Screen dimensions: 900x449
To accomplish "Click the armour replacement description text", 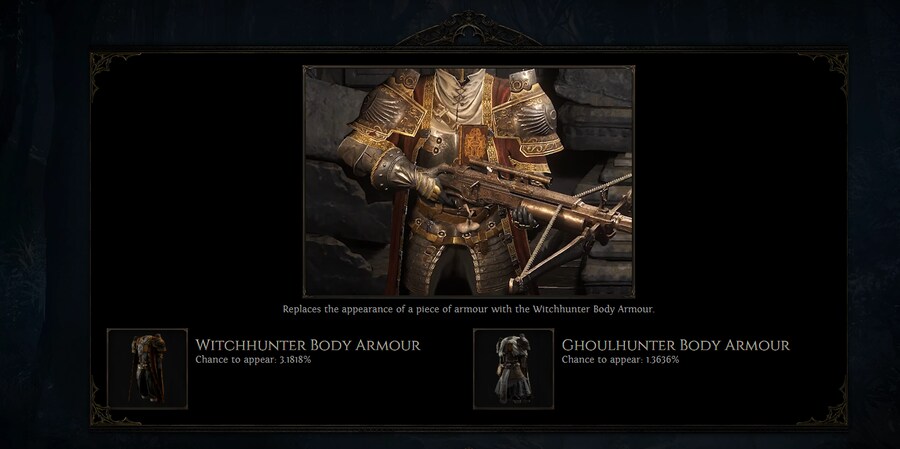I will pyautogui.click(x=468, y=309).
